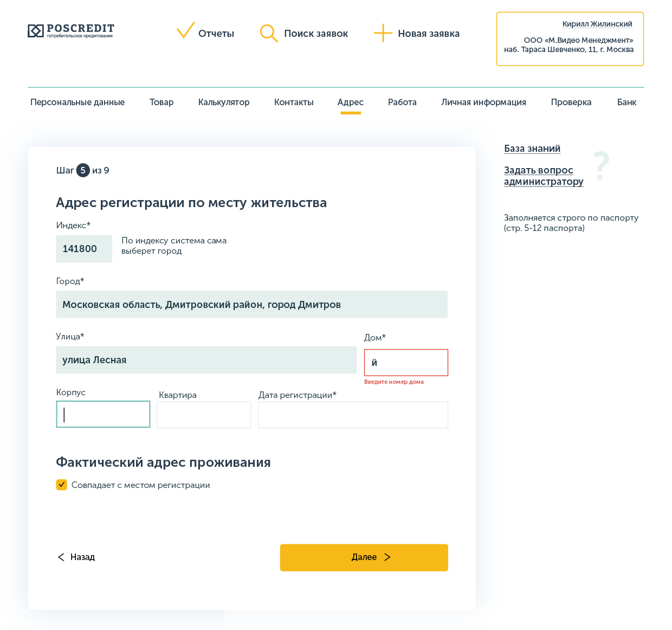Open the База знаний link
This screenshot has height=630, width=672.
click(x=532, y=149)
